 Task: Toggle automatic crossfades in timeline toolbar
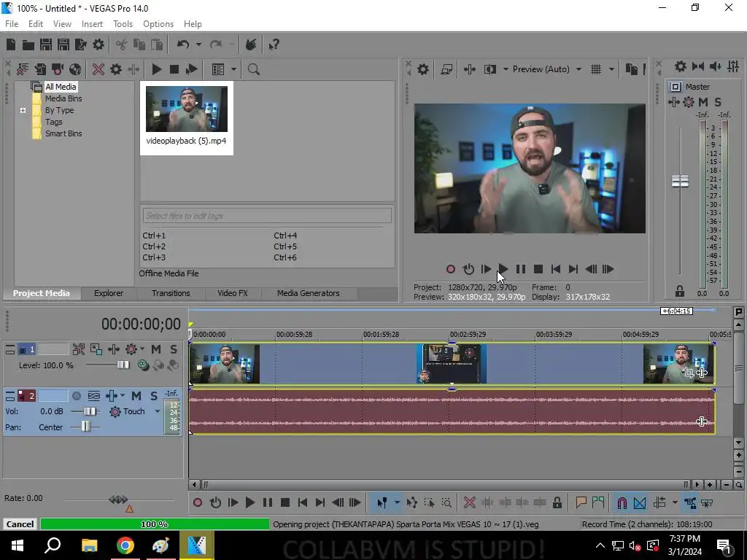click(639, 502)
